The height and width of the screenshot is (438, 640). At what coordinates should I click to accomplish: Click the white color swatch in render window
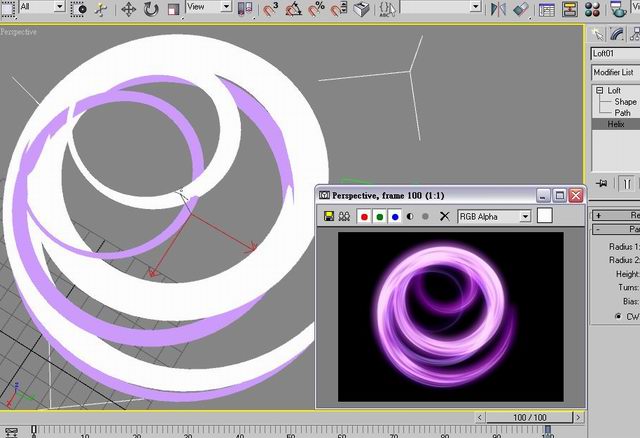(x=544, y=216)
